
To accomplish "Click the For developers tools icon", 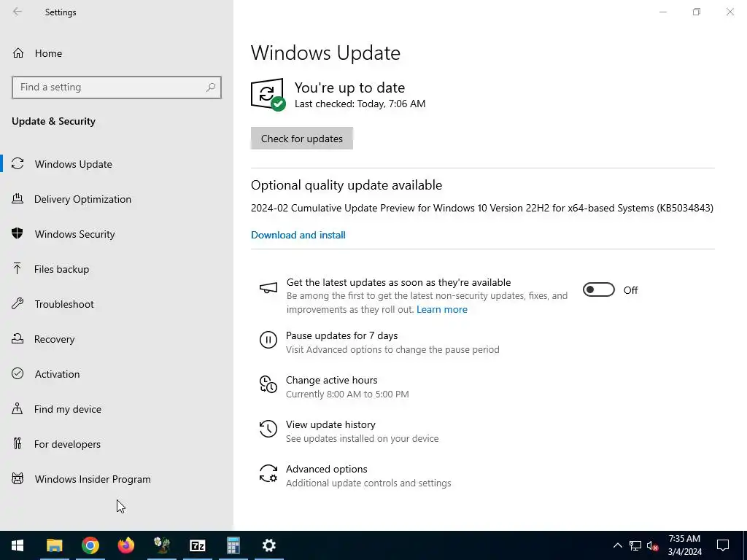I will pyautogui.click(x=18, y=443).
